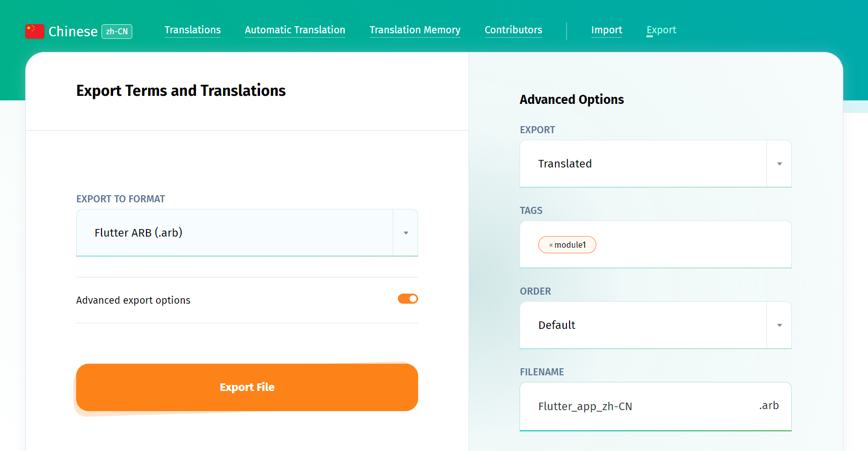This screenshot has height=451, width=868.
Task: Click the Export File button
Action: pyautogui.click(x=247, y=387)
